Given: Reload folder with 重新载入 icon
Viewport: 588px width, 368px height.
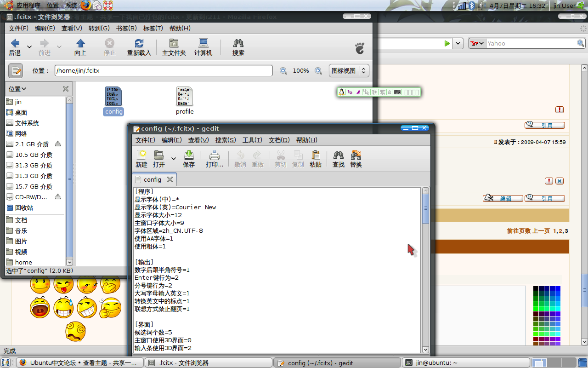Looking at the screenshot, I should pyautogui.click(x=139, y=43).
